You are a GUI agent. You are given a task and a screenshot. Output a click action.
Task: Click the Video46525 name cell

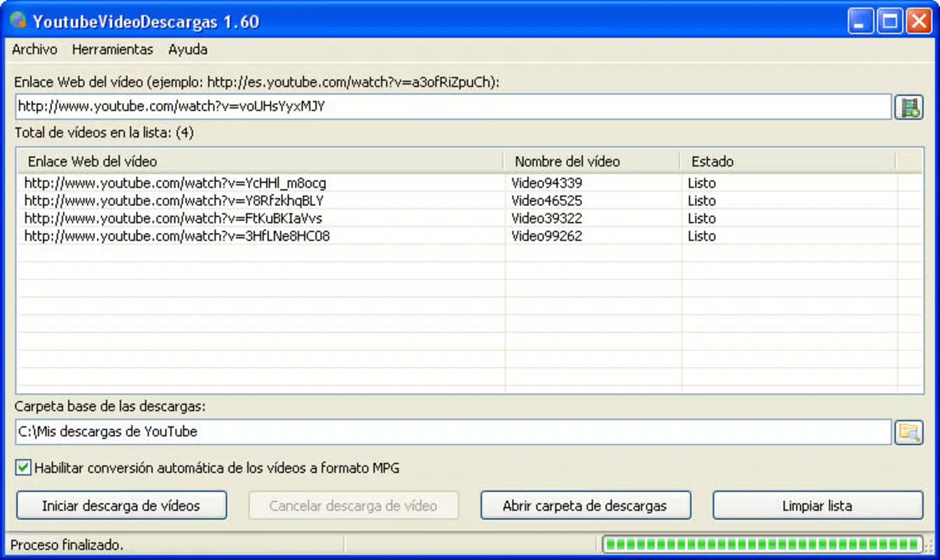546,201
